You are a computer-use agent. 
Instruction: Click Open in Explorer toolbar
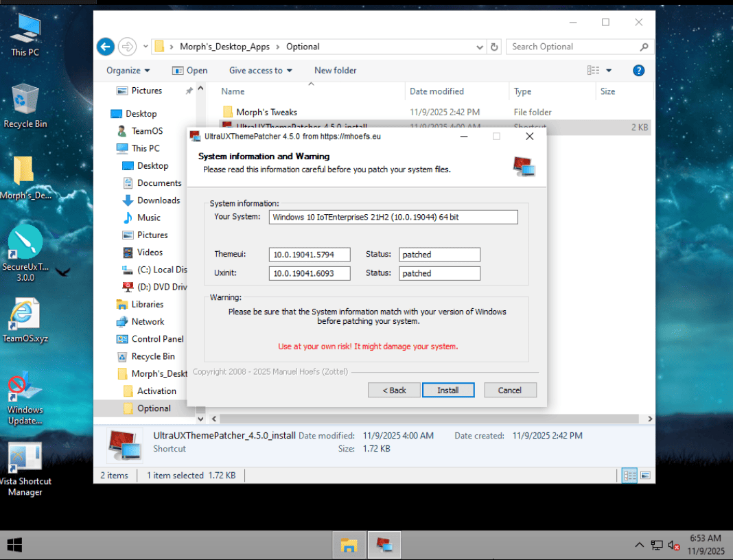tap(190, 71)
